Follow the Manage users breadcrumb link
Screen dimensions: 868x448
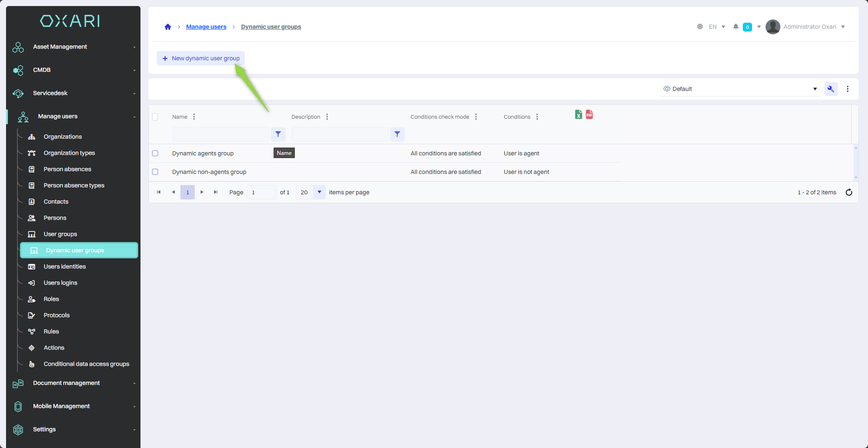click(206, 27)
